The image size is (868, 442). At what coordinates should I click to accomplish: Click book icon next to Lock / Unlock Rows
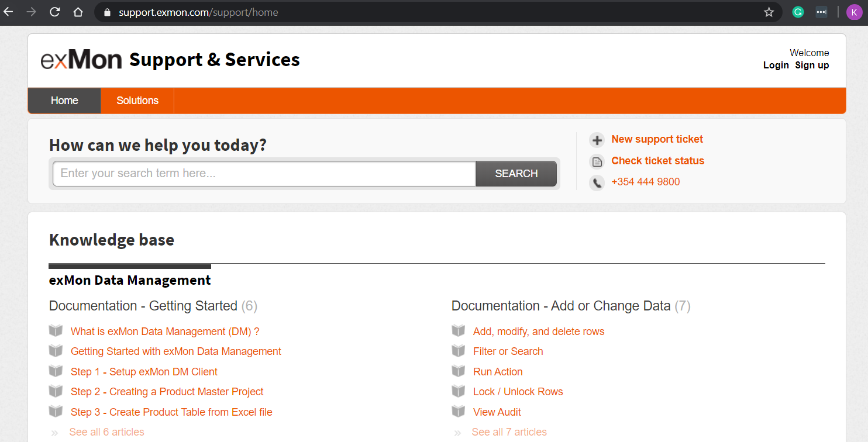coord(459,391)
